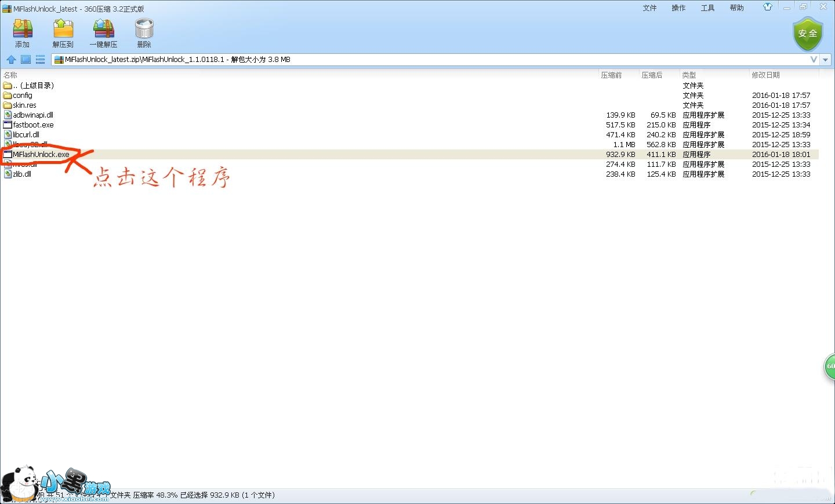Select the 'skin.res' folder name
The image size is (835, 504).
(x=24, y=105)
